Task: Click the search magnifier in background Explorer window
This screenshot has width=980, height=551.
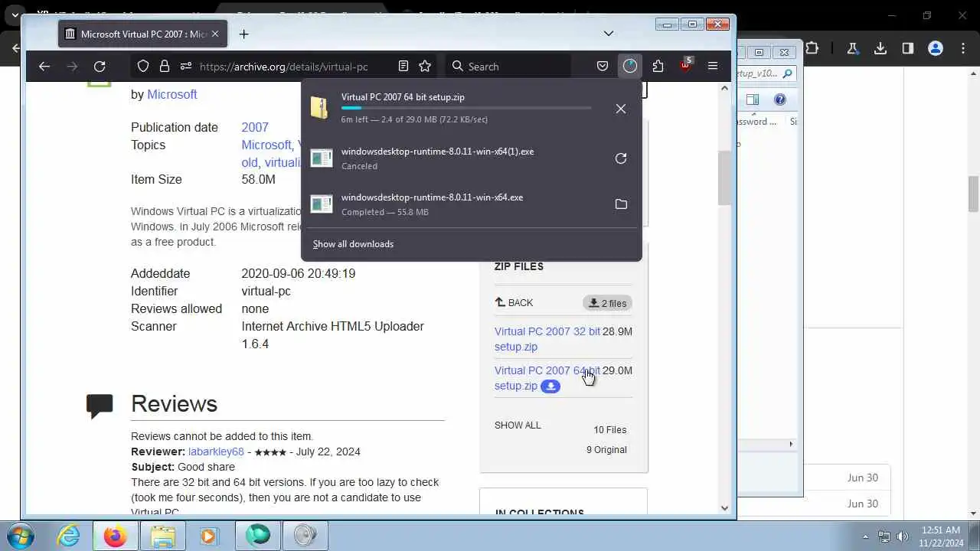Action: click(x=788, y=73)
